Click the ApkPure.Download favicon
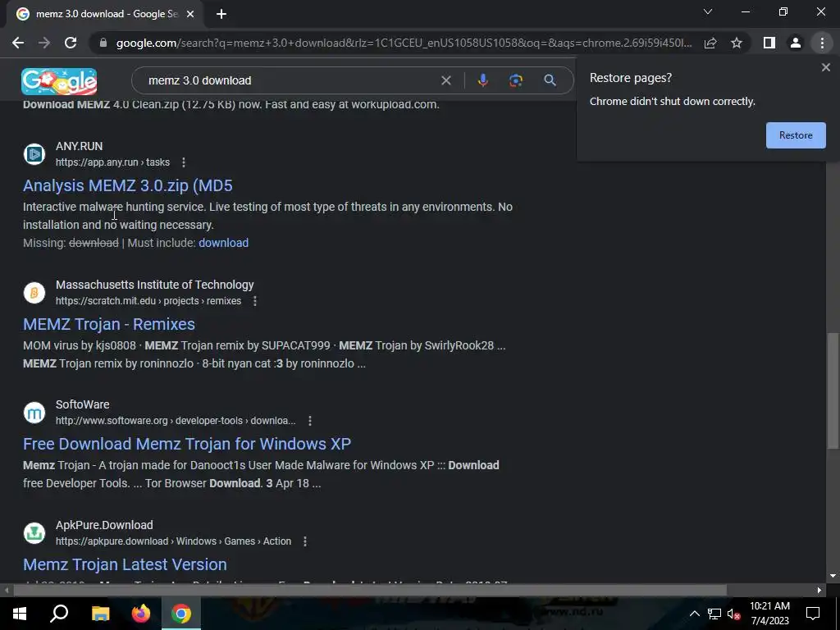 coord(34,533)
